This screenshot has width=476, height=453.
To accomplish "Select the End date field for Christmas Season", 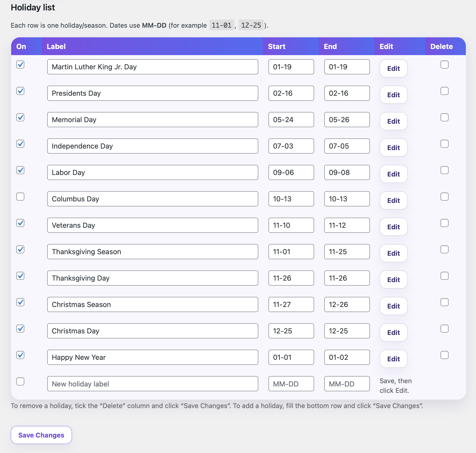I will [x=347, y=304].
